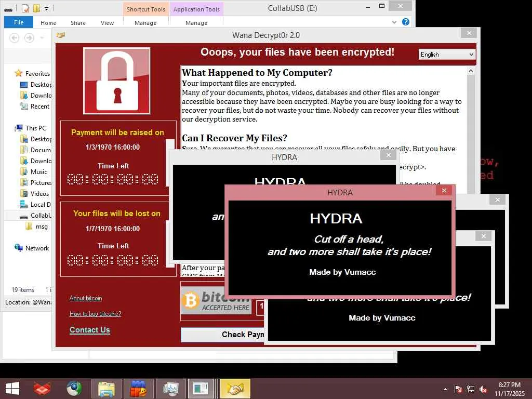Open the Customize Quick Access Toolbar arrow

pos(46,8)
